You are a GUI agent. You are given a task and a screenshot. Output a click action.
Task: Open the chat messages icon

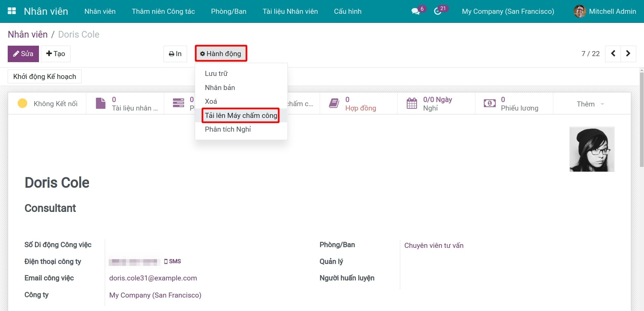(416, 11)
